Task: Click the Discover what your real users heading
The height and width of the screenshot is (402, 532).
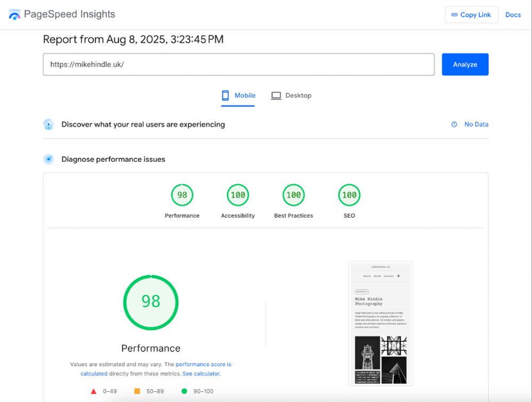Action: point(143,125)
